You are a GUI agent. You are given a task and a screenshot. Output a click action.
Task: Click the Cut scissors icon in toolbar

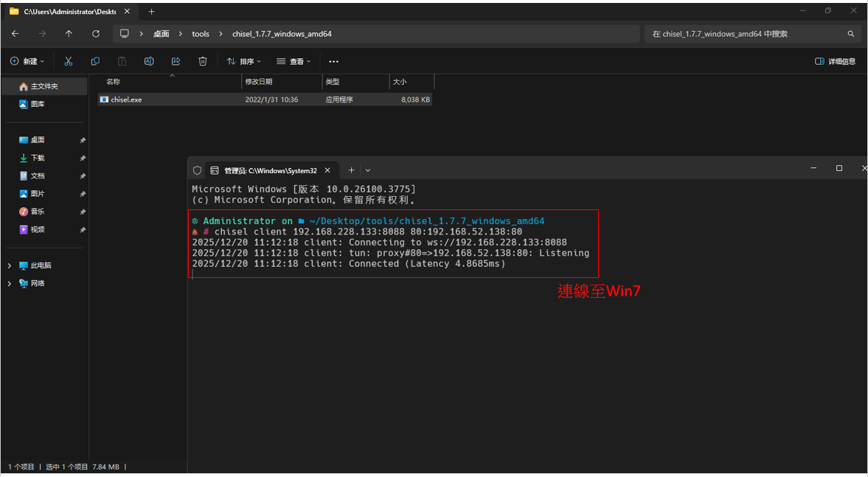[x=68, y=61]
